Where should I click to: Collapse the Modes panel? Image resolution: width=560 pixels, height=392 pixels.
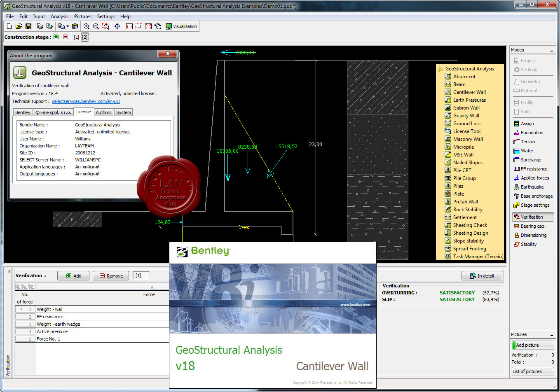pyautogui.click(x=552, y=50)
